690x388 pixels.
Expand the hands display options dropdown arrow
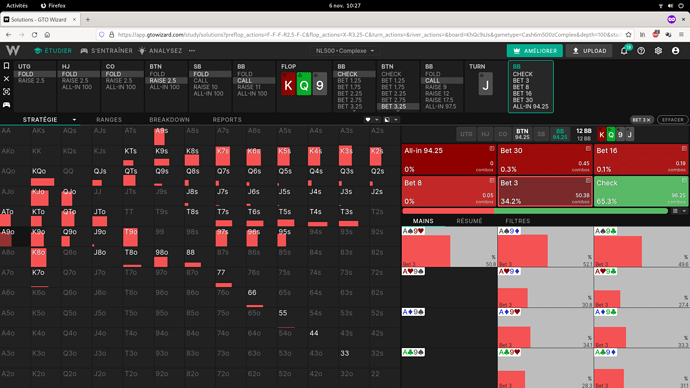[x=684, y=211]
